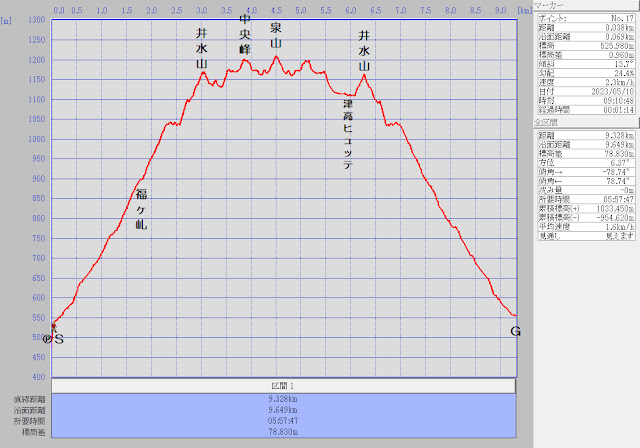Image resolution: width=640 pixels, height=448 pixels.
Task: Click the 直線距離 row label below the graph
Action: click(29, 399)
